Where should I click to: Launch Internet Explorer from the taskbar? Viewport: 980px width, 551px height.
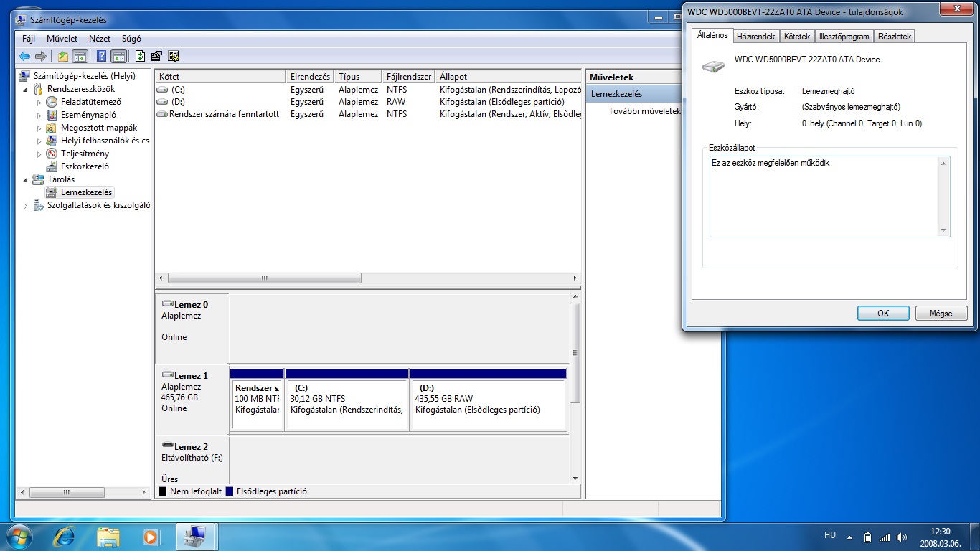click(x=65, y=536)
